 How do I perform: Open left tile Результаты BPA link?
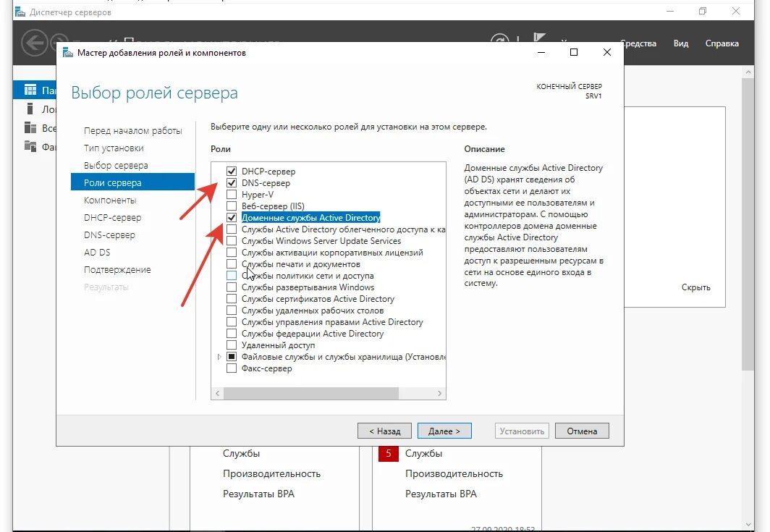click(258, 494)
